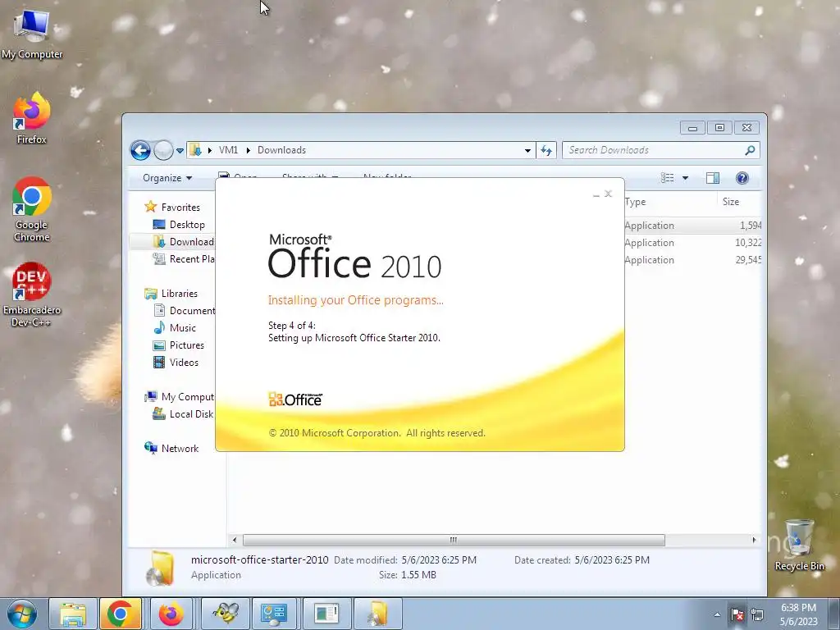Open recent pages dropdown in Explorer
The height and width of the screenshot is (630, 840).
click(x=180, y=151)
